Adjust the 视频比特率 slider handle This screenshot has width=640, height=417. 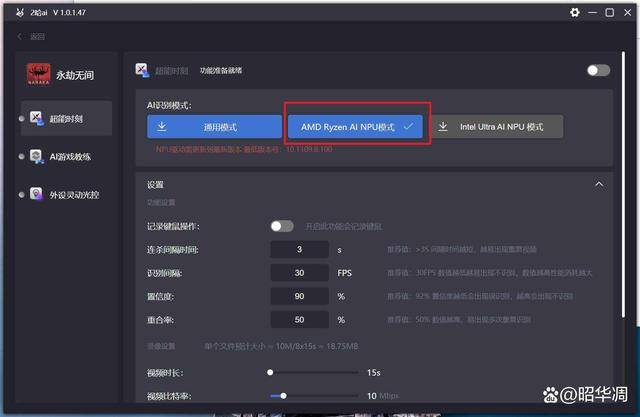click(283, 395)
